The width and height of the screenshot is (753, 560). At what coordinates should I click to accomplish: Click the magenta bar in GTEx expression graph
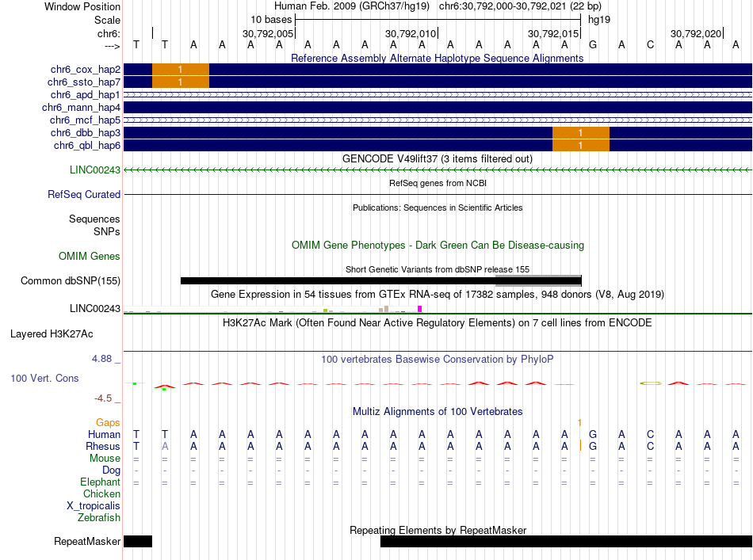420,309
